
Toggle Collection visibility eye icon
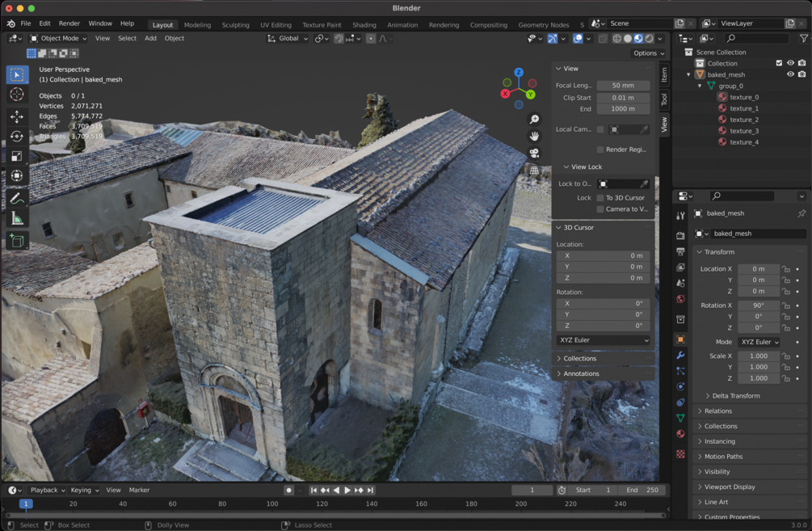click(790, 63)
